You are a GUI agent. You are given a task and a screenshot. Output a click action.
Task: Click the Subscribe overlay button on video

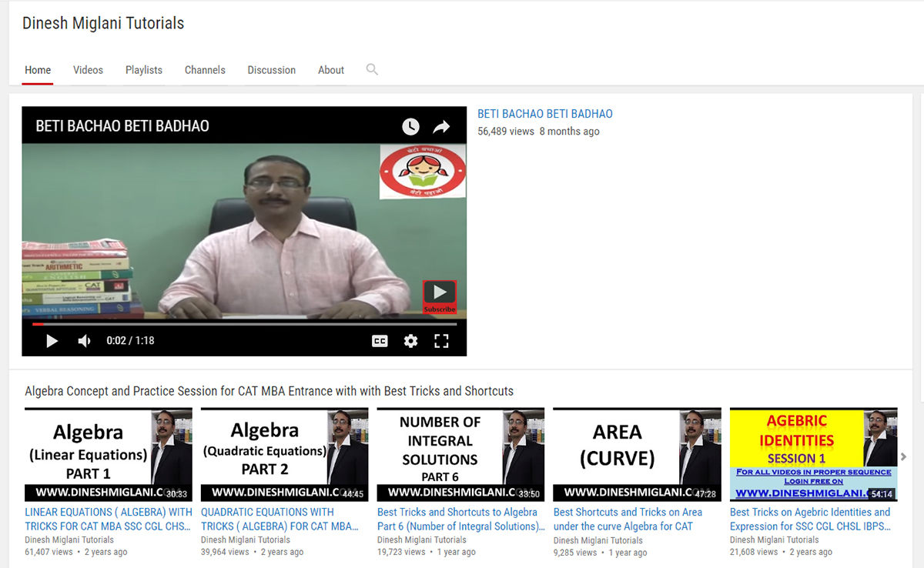tap(440, 296)
